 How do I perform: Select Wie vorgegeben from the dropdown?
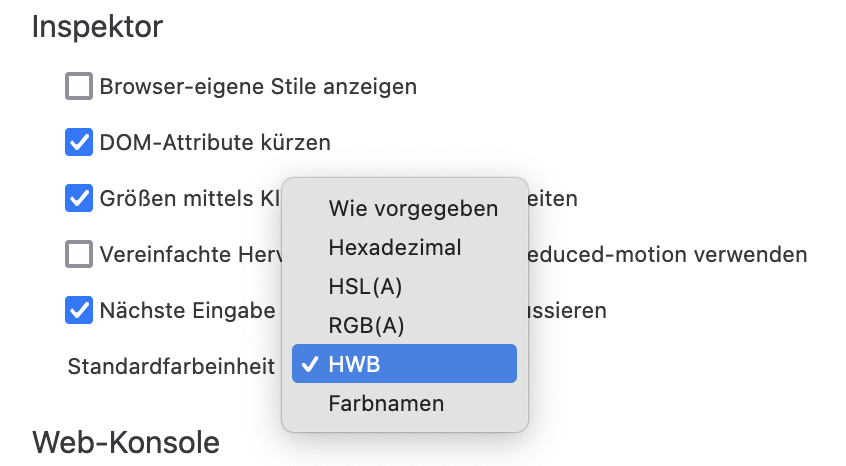(x=413, y=209)
